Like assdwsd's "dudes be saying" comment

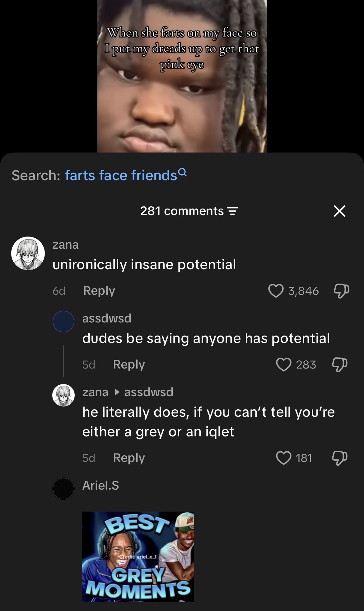[x=283, y=364]
